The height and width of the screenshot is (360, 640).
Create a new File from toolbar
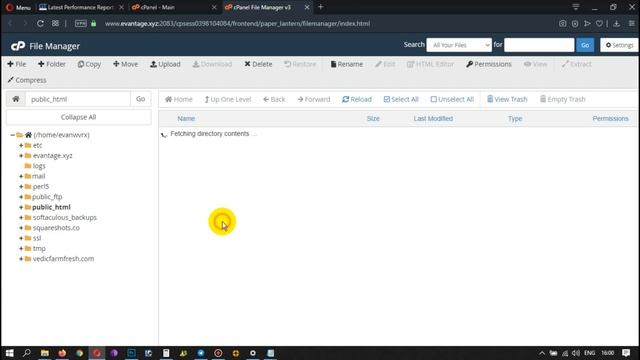pos(17,64)
